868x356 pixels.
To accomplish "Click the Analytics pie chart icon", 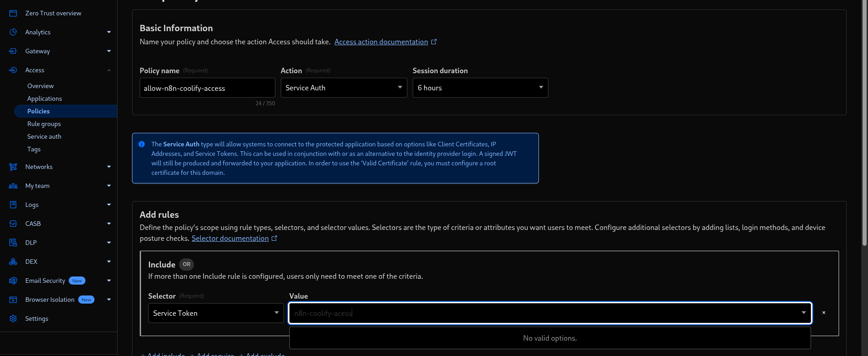I will [13, 32].
